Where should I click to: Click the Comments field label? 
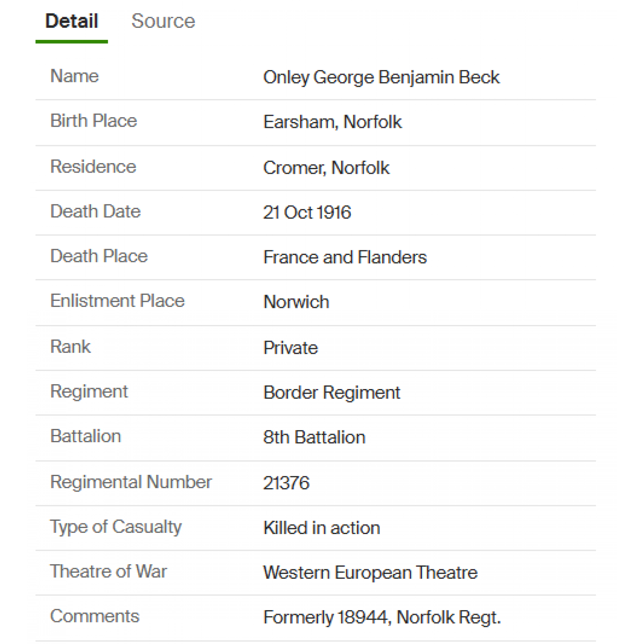click(x=95, y=616)
